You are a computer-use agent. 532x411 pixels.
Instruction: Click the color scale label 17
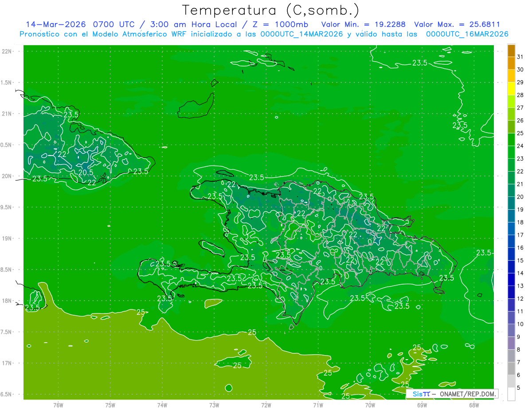pos(520,235)
